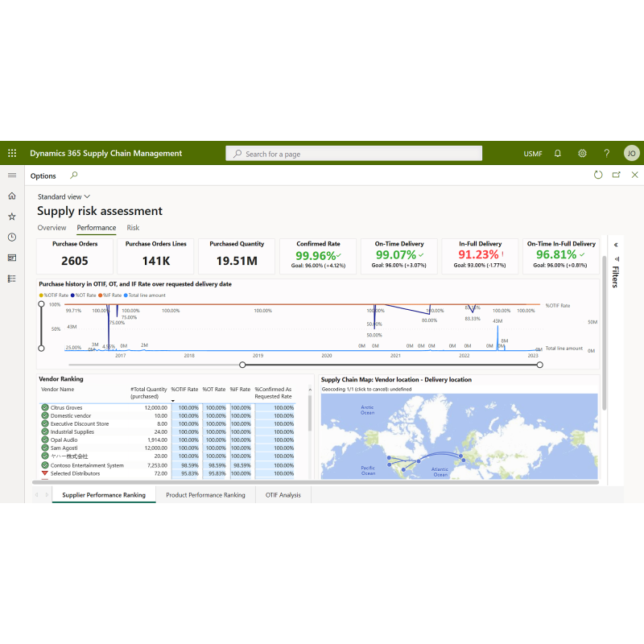Click the Contoso Entertainment System status icon
The height and width of the screenshot is (644, 644).
click(45, 465)
